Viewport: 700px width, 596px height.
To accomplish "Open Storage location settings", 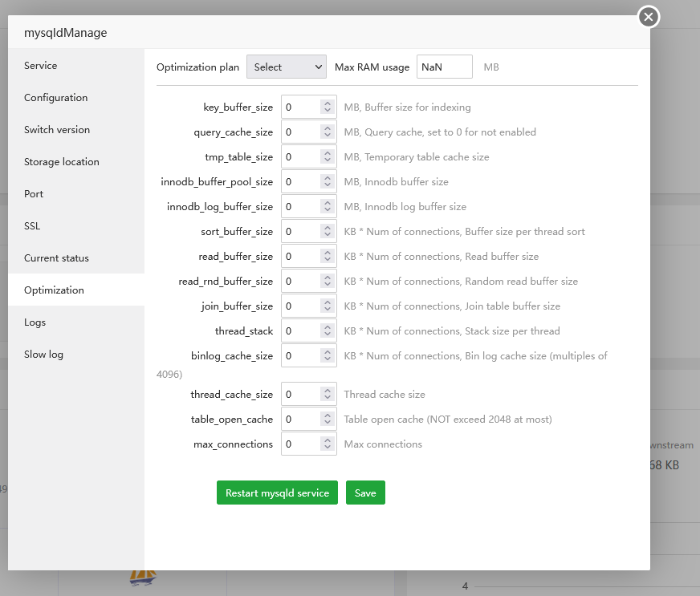I will pyautogui.click(x=62, y=162).
